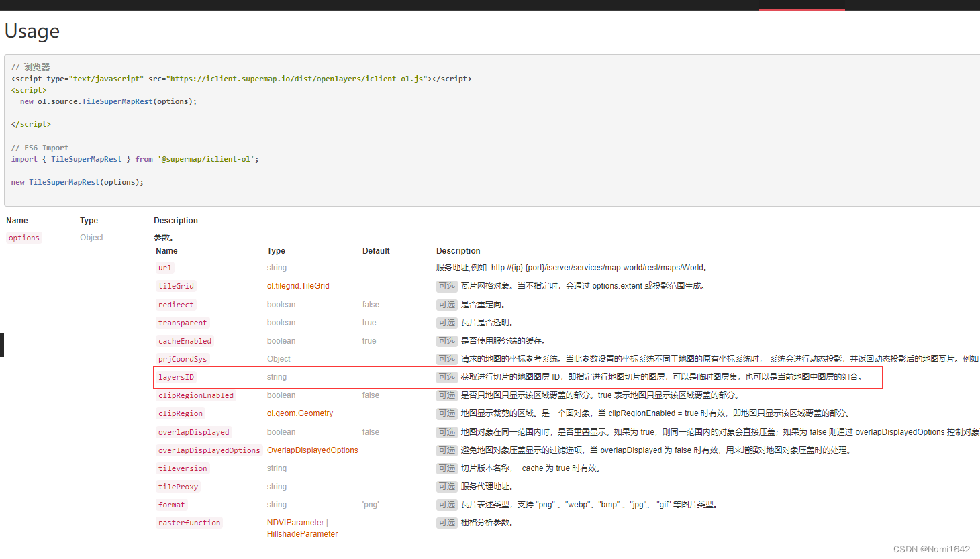Select the transparent parameter name
The image size is (980, 559).
183,323
